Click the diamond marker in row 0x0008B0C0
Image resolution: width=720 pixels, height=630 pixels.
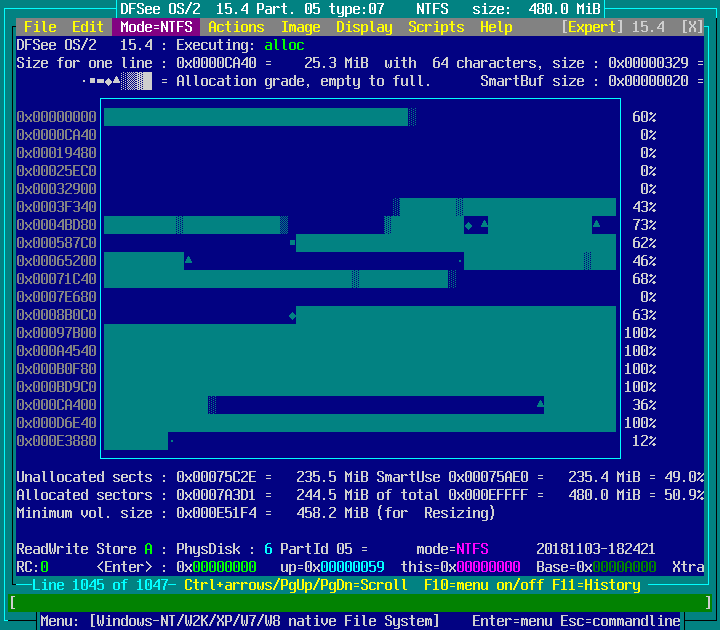point(292,315)
